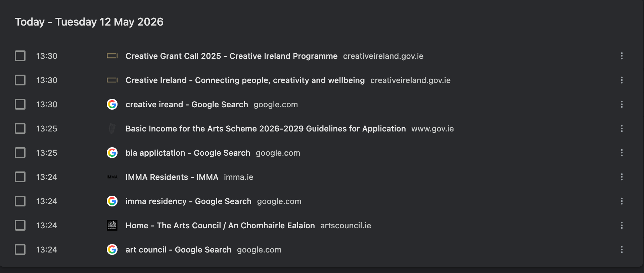
Task: Open more actions menu for Home - The Arts Council
Action: (x=622, y=225)
